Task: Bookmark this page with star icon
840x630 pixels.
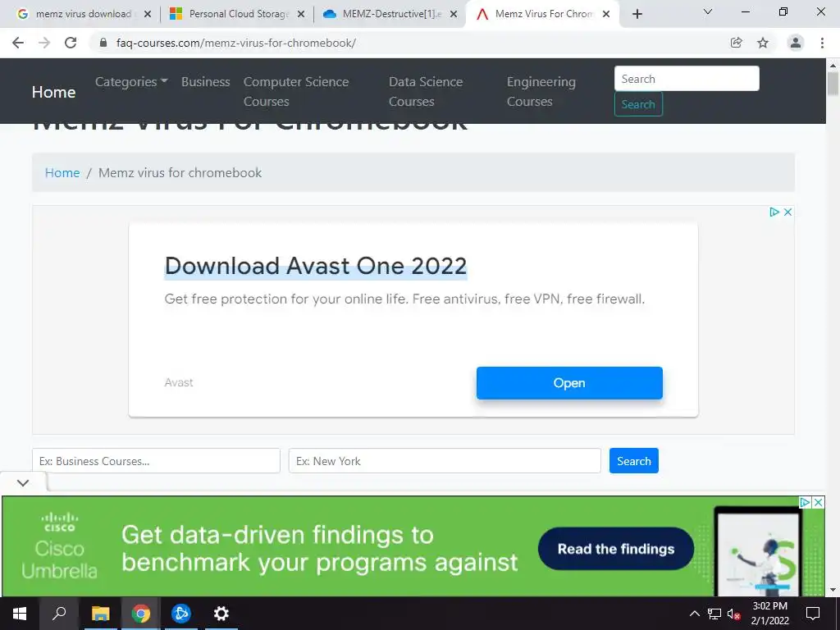Action: [x=763, y=43]
